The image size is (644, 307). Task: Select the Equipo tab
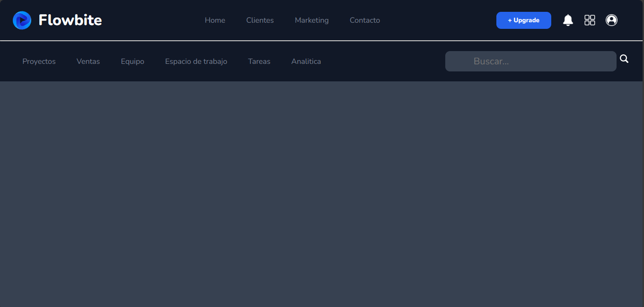pyautogui.click(x=132, y=61)
